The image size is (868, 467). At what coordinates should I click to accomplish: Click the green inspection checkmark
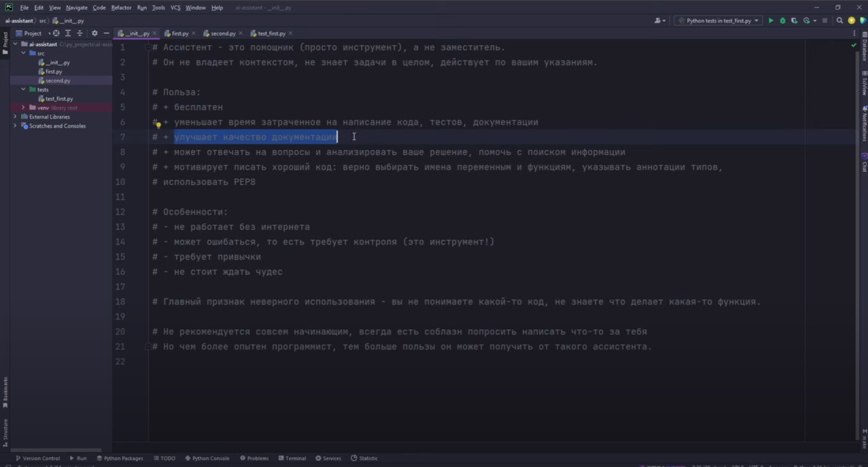click(854, 45)
